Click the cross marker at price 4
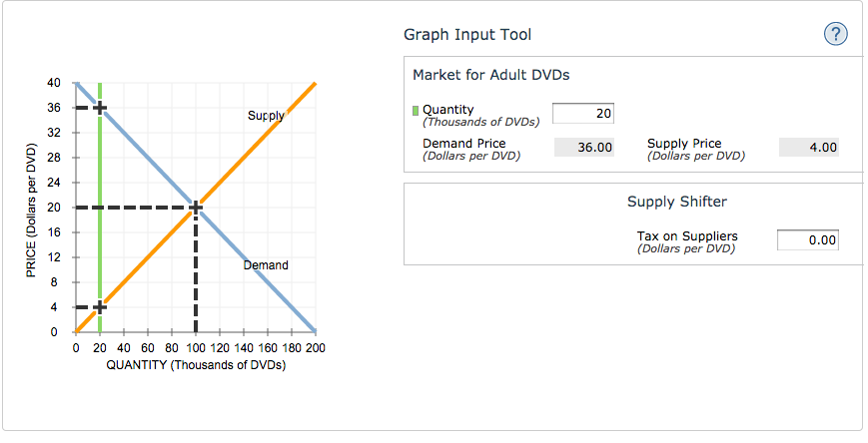This screenshot has width=868, height=443. (100, 307)
